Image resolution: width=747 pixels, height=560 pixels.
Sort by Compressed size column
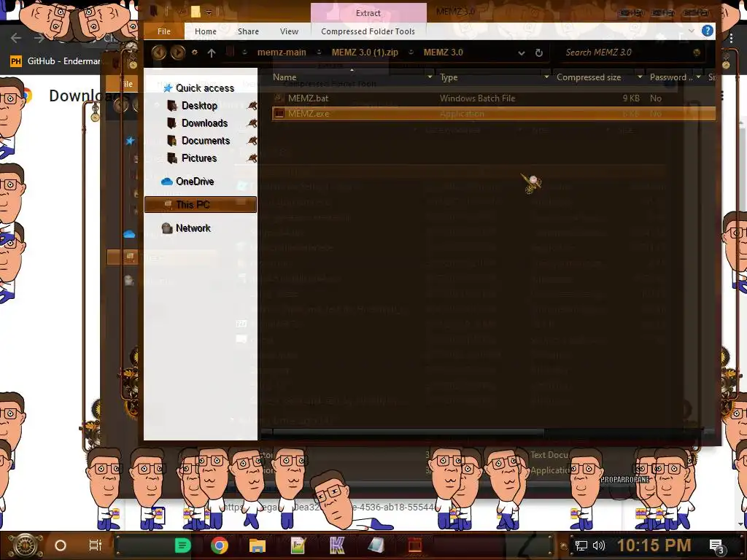(x=589, y=77)
